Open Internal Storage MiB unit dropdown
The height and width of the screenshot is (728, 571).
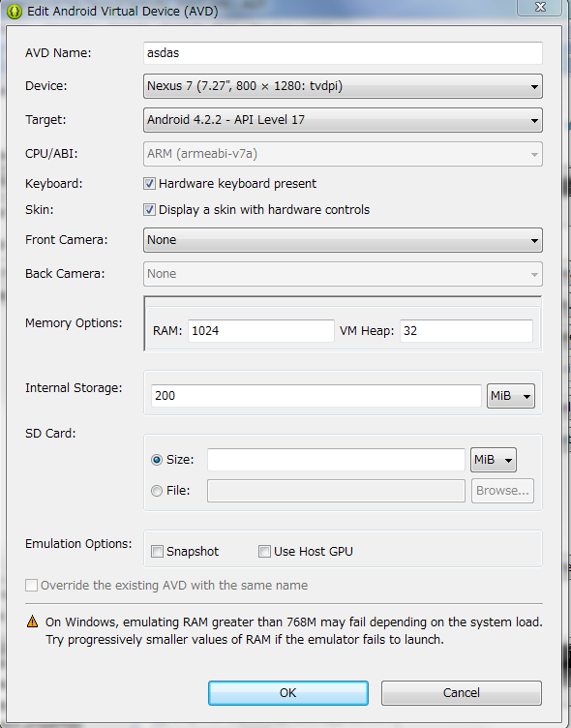click(x=511, y=396)
